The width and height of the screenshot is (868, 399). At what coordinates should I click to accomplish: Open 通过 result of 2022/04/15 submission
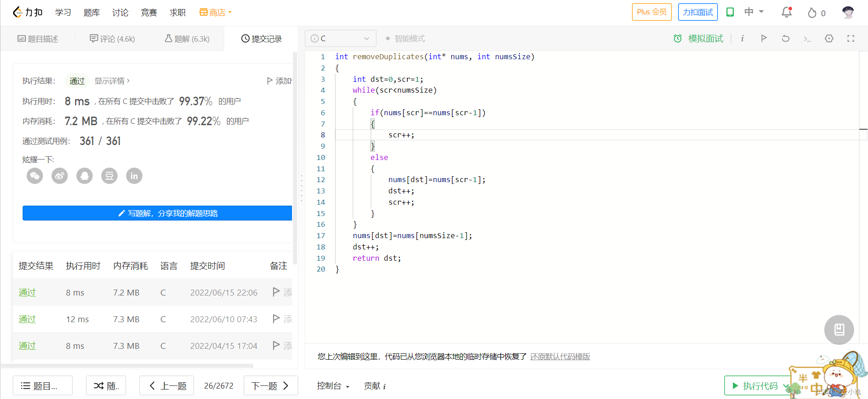point(27,346)
